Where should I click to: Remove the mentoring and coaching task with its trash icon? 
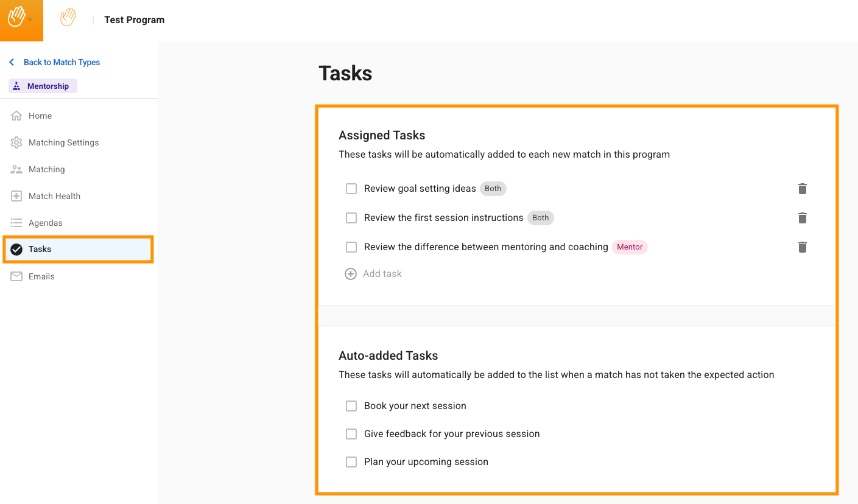click(x=802, y=247)
